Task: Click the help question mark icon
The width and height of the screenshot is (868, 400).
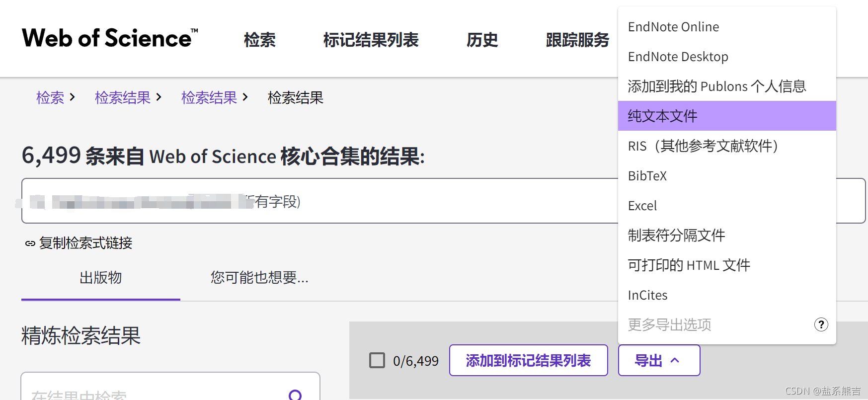Action: point(821,324)
